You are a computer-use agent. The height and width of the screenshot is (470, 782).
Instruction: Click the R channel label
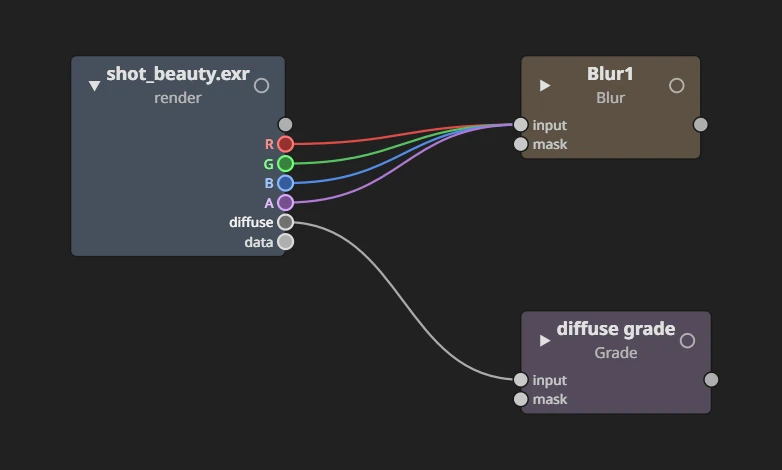(x=269, y=144)
